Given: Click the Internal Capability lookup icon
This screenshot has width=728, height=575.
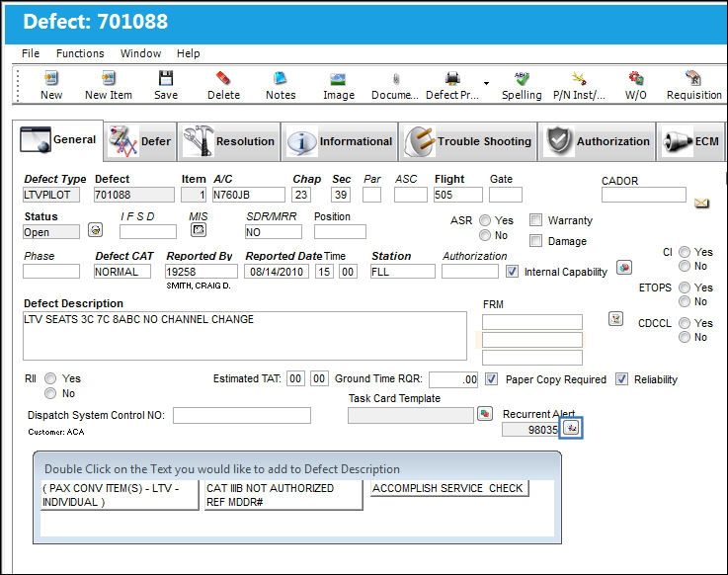Looking at the screenshot, I should (624, 268).
